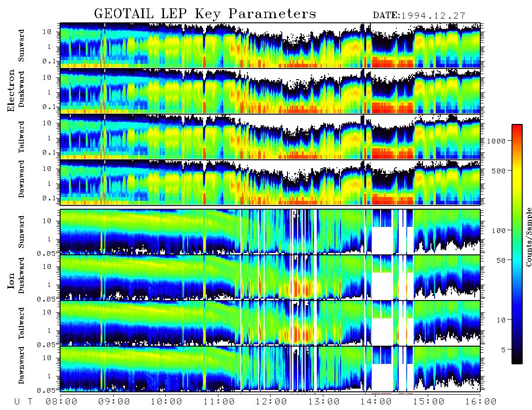Click the "100" color bar label

499,231
